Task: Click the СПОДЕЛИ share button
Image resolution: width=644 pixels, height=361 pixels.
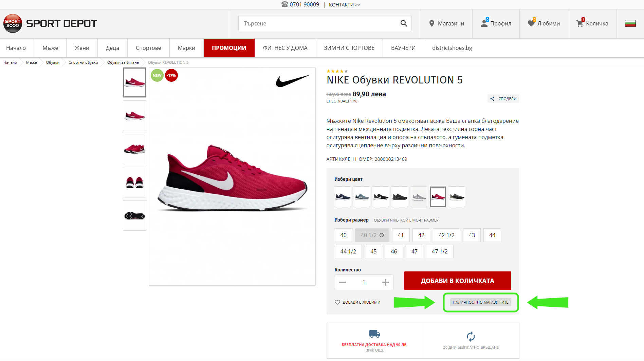Action: click(503, 99)
